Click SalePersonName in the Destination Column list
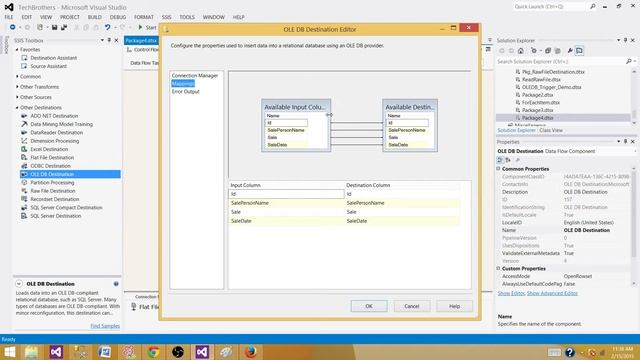This screenshot has width=640, height=360. [x=365, y=203]
